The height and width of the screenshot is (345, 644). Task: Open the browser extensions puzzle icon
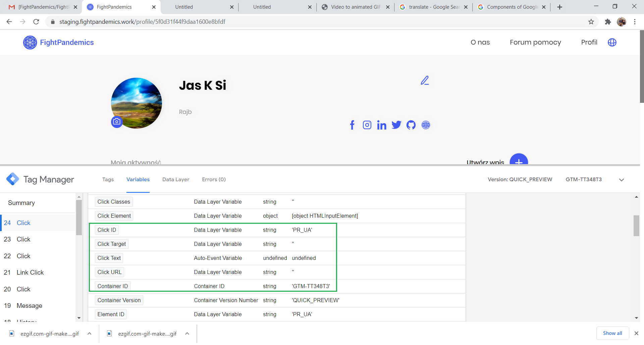[608, 22]
